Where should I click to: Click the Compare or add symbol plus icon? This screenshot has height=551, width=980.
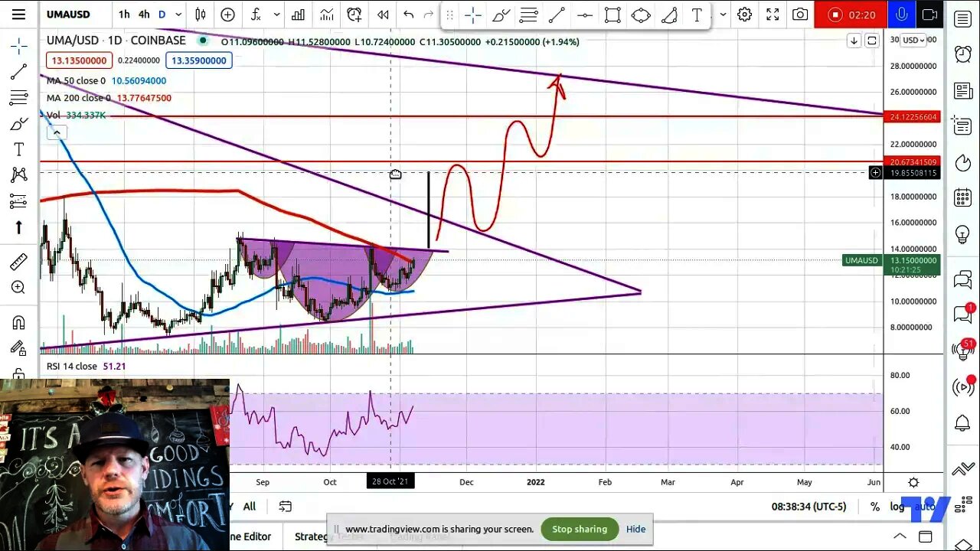tap(227, 14)
